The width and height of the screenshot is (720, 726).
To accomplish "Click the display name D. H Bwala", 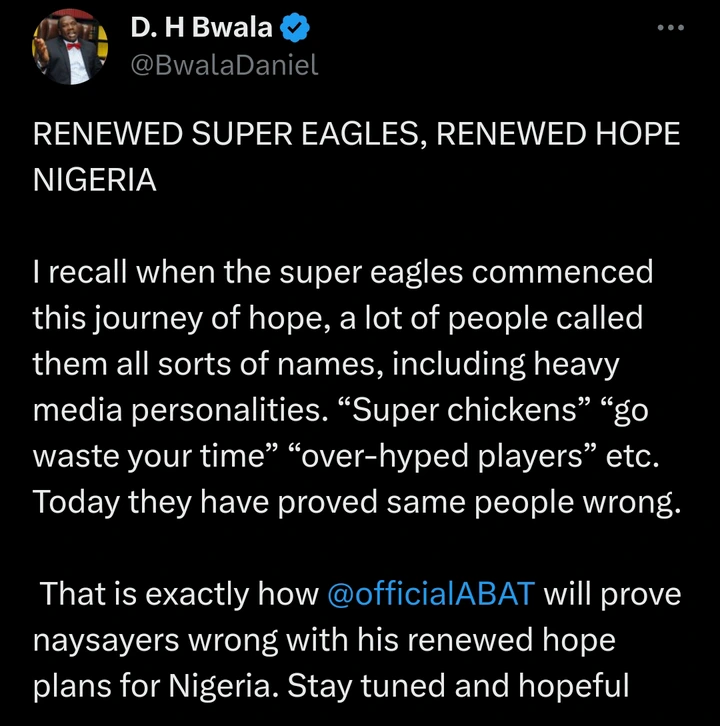I will pos(201,28).
